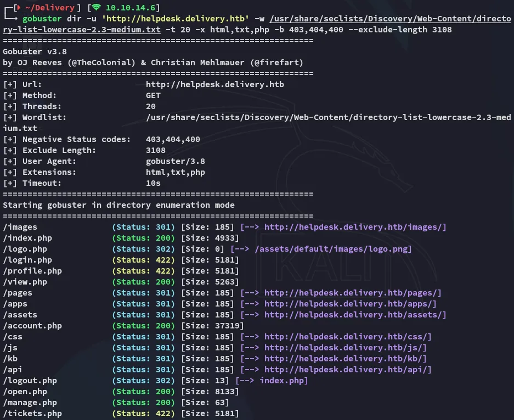Image resolution: width=514 pixels, height=420 pixels.
Task: Click the Url value http://helpdesk.delivery.htb in the settings
Action: (215, 84)
